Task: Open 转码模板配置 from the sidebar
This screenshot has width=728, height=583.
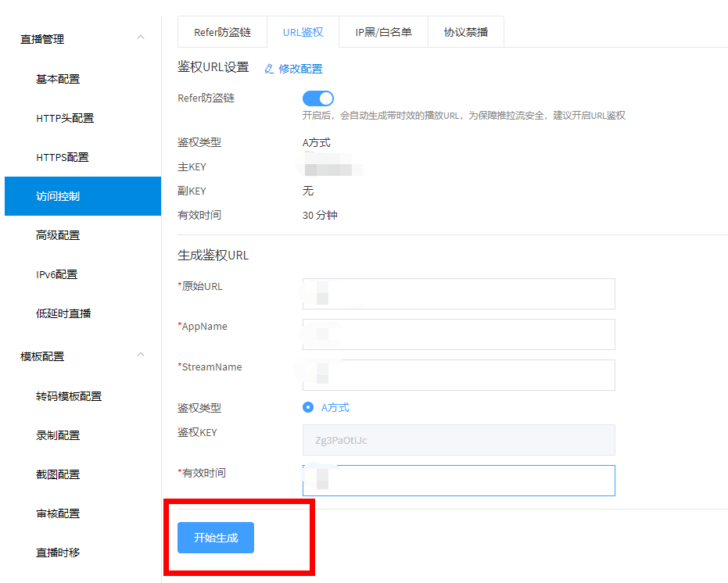Action: [69, 396]
